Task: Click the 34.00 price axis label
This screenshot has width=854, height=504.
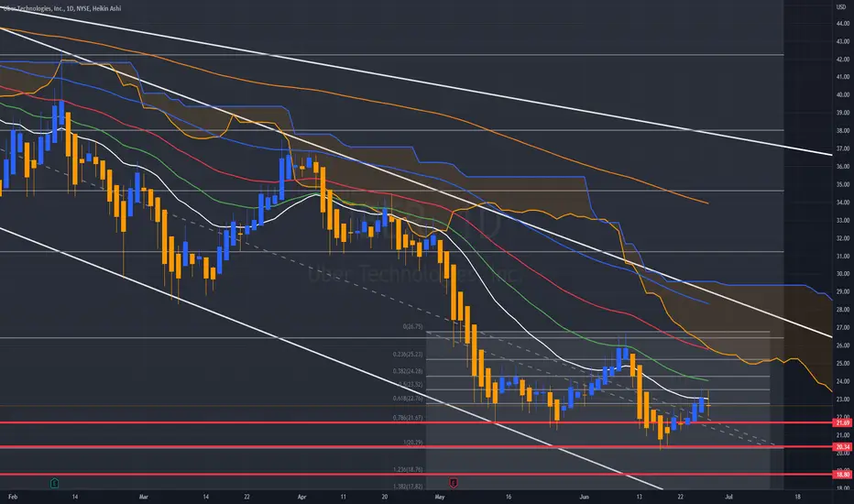Action: 843,203
